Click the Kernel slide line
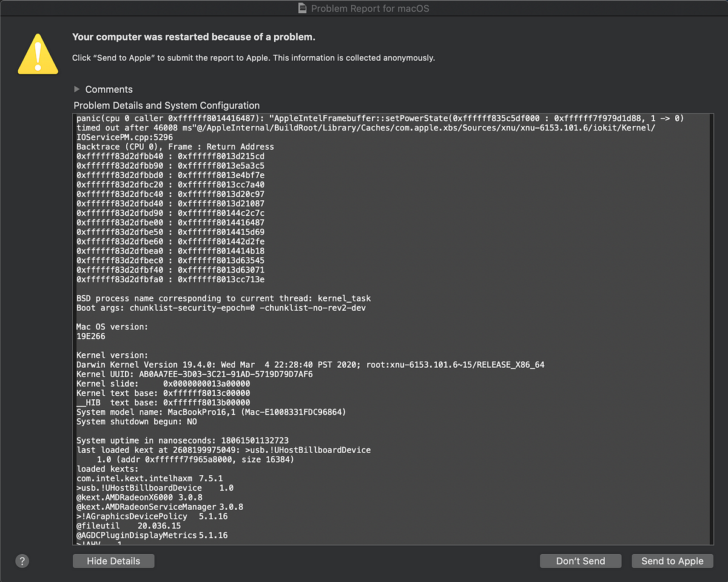This screenshot has height=582, width=728. (x=163, y=384)
